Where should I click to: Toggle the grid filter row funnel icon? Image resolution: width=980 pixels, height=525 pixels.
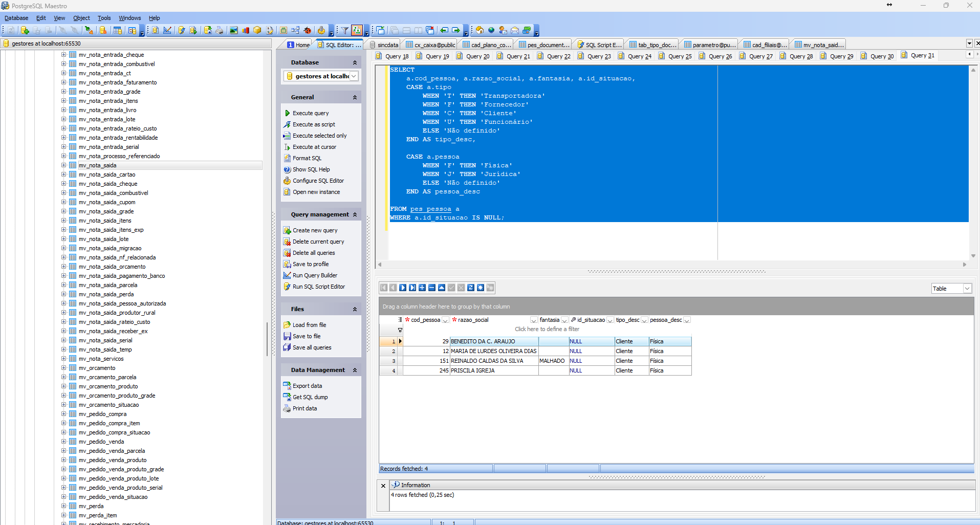[x=400, y=330]
